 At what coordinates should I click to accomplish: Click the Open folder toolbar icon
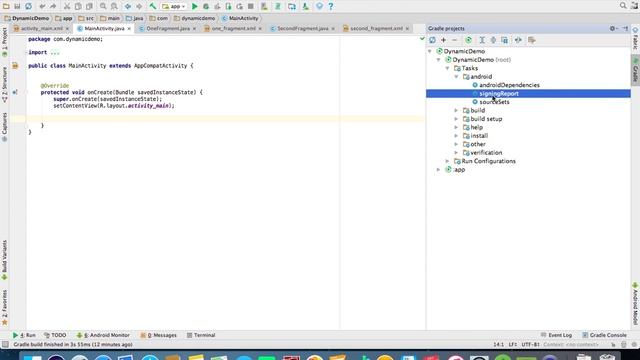6,6
